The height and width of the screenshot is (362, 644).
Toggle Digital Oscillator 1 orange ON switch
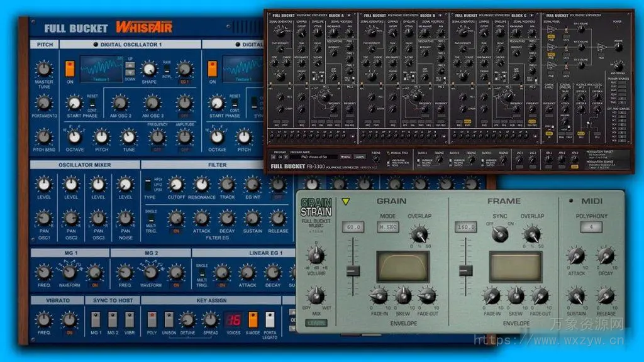(70, 68)
